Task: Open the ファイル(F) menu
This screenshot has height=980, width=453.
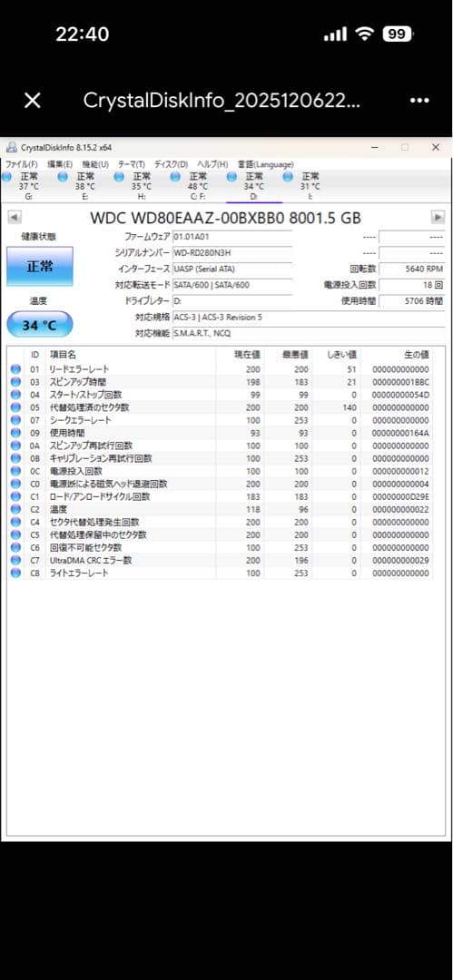Action: pos(21,164)
